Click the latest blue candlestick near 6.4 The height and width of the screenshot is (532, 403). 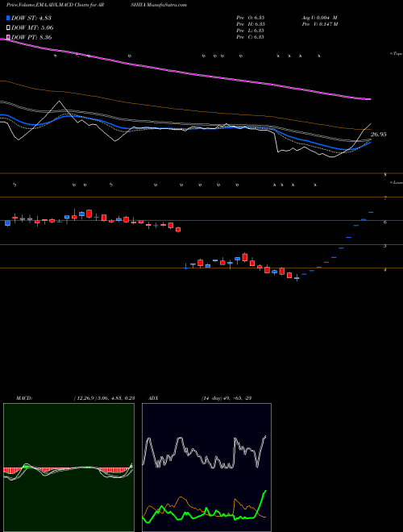[371, 212]
